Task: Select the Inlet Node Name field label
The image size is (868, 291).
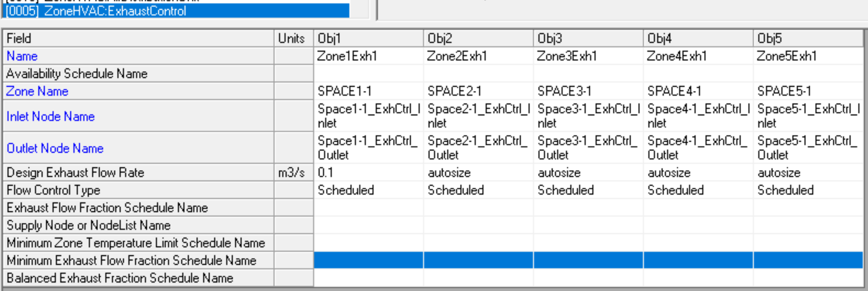Action: 51,116
